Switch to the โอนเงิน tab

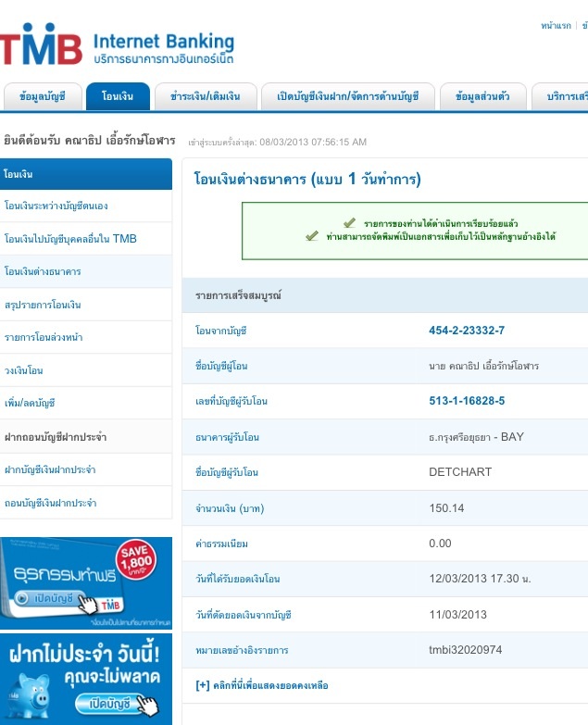118,96
